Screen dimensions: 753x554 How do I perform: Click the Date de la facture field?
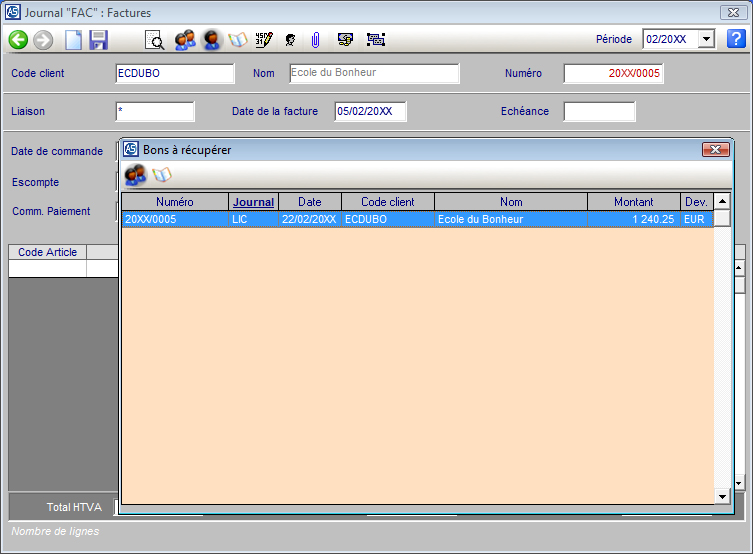coord(370,111)
